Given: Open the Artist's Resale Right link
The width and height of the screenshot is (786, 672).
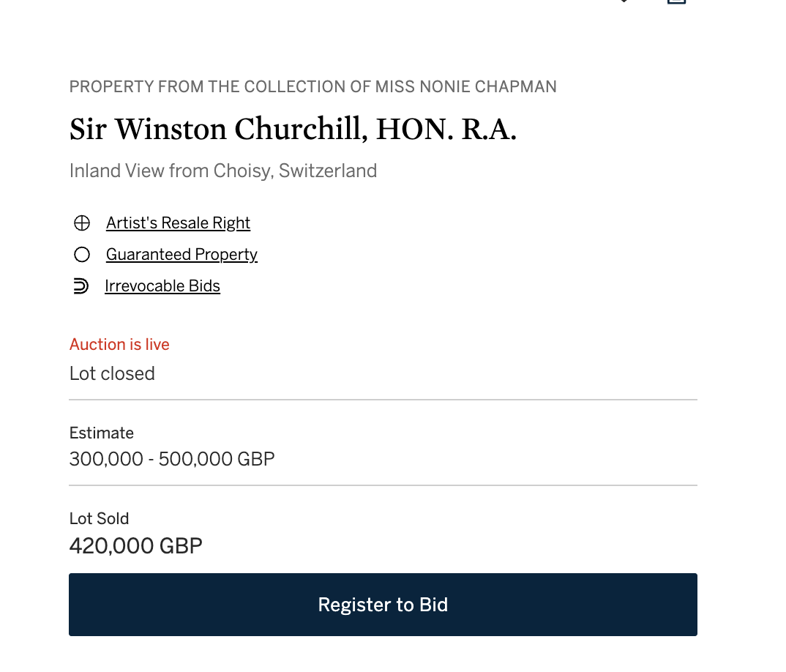Looking at the screenshot, I should pyautogui.click(x=178, y=223).
